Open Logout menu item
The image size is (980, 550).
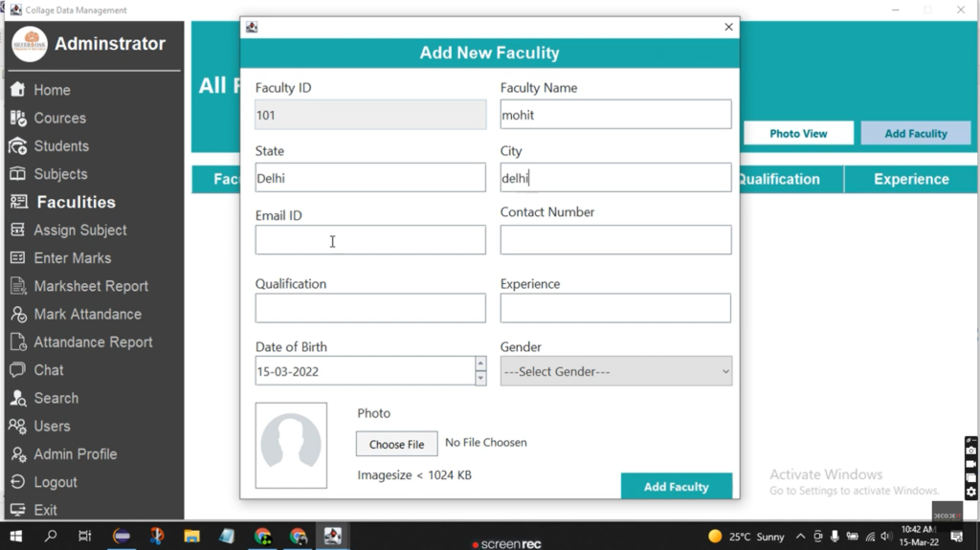[56, 482]
